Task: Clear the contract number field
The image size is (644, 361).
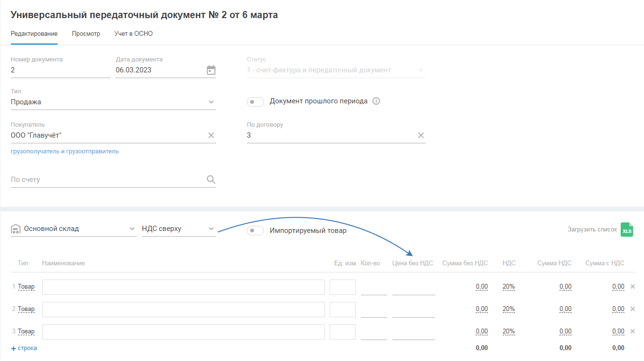Action: tap(421, 135)
